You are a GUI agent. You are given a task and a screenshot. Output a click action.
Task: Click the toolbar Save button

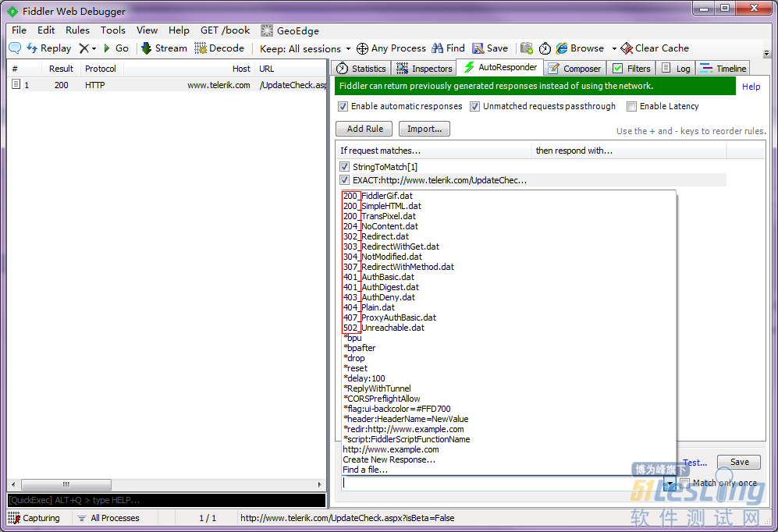click(x=490, y=48)
